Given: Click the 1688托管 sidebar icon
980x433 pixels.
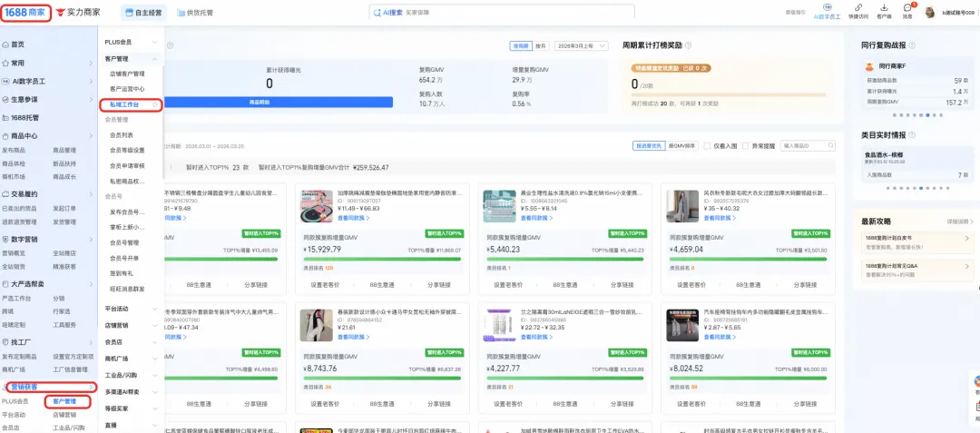Looking at the screenshot, I should (5, 117).
